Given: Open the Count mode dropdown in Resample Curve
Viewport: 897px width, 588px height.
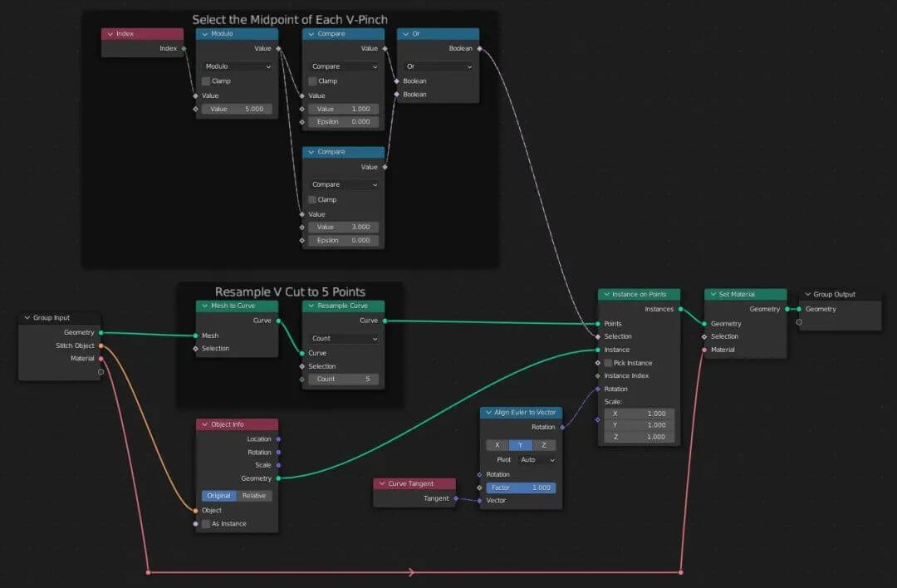Looking at the screenshot, I should [343, 339].
